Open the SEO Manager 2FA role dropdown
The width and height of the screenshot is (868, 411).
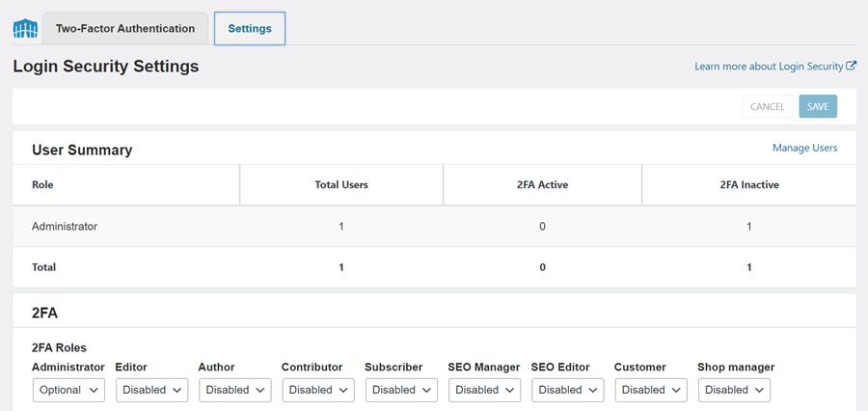(485, 390)
